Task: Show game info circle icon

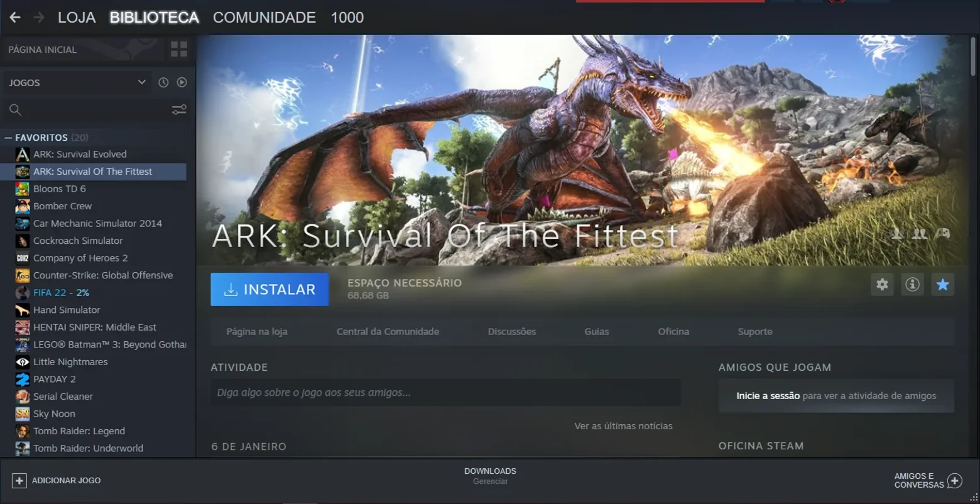Action: coord(912,285)
